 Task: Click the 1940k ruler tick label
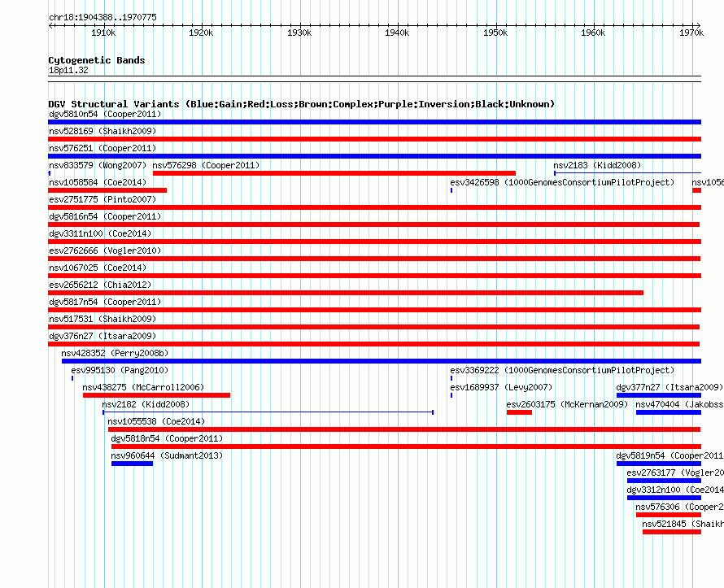(398, 33)
